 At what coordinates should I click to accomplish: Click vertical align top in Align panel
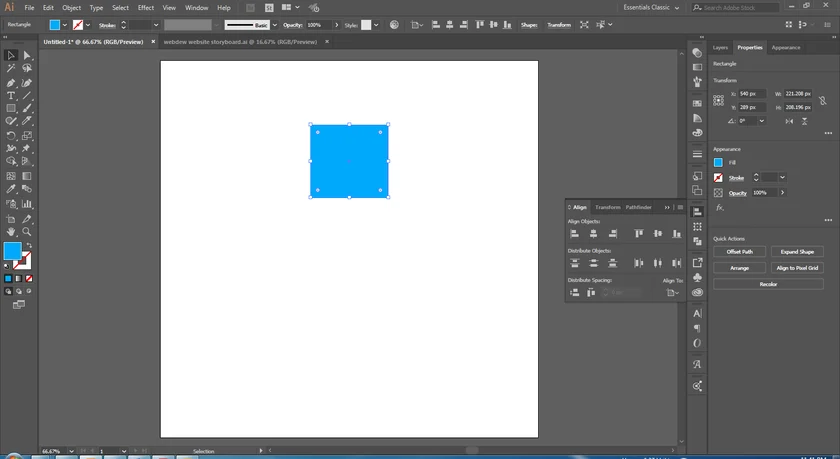[x=639, y=234]
